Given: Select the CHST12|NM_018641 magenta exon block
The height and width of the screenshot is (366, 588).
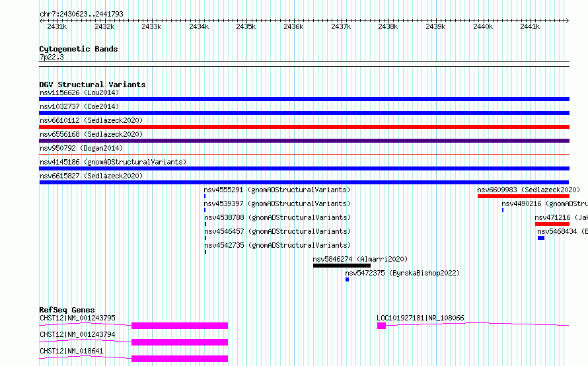Looking at the screenshot, I should (x=180, y=359).
